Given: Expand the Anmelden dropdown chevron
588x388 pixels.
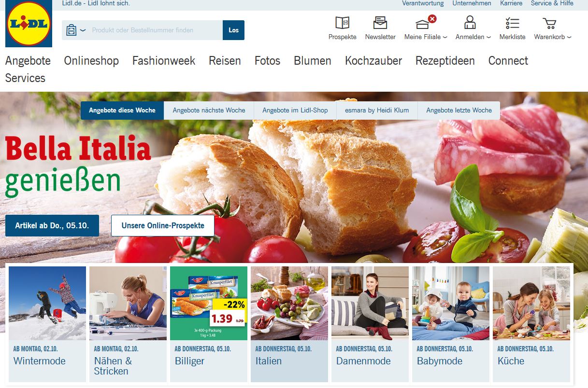Looking at the screenshot, I should 488,37.
